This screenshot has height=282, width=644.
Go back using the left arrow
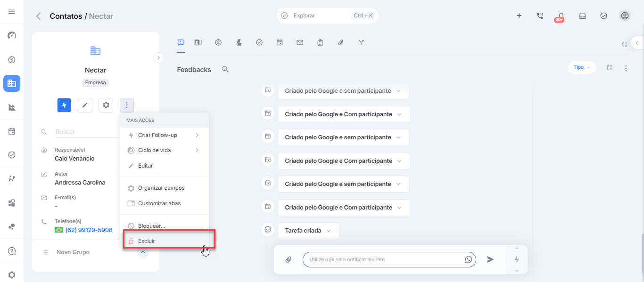(x=39, y=16)
